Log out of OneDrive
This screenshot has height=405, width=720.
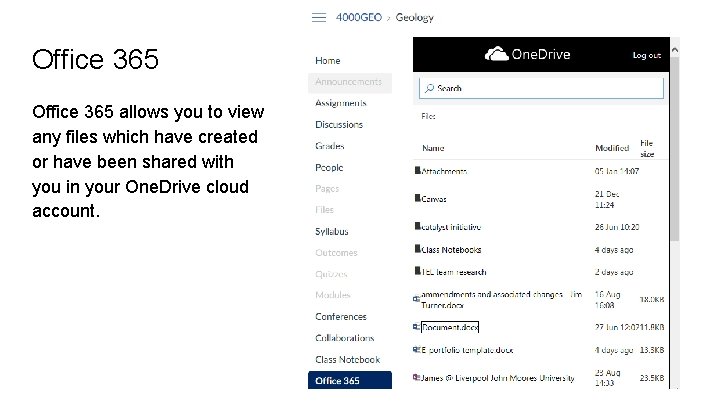click(x=647, y=55)
